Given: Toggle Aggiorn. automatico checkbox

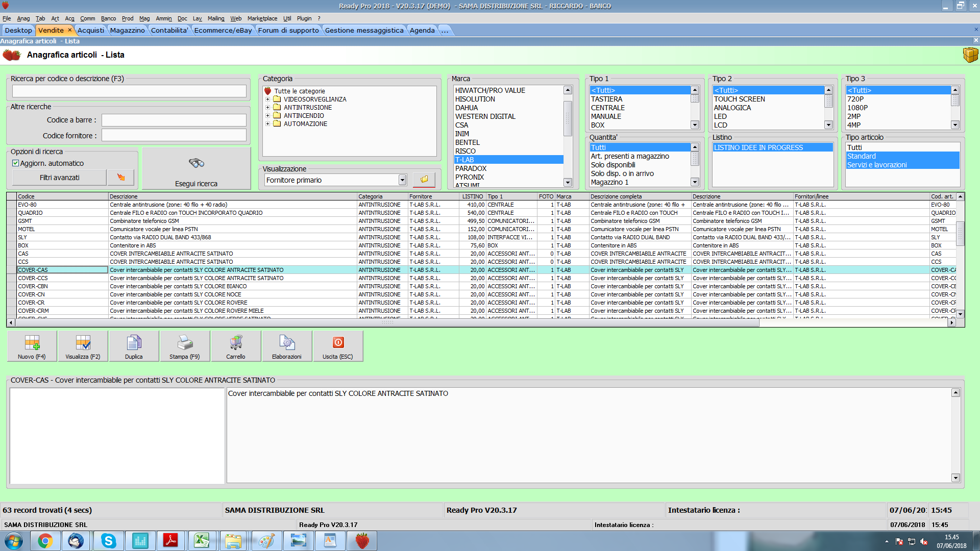Looking at the screenshot, I should 15,163.
